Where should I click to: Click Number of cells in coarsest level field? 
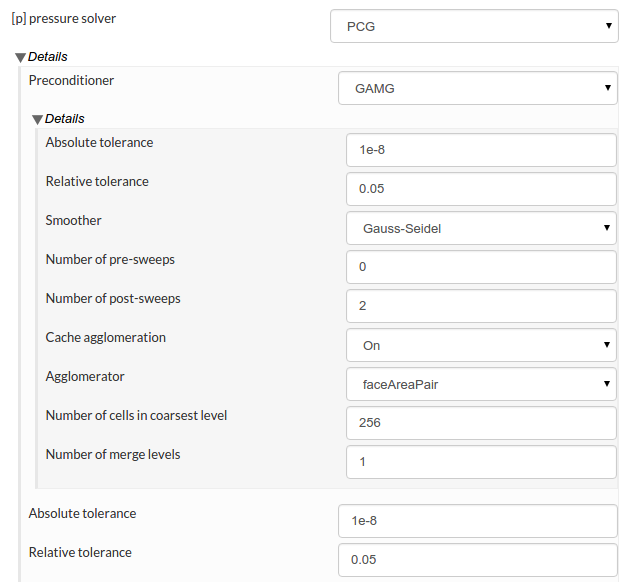pyautogui.click(x=481, y=423)
